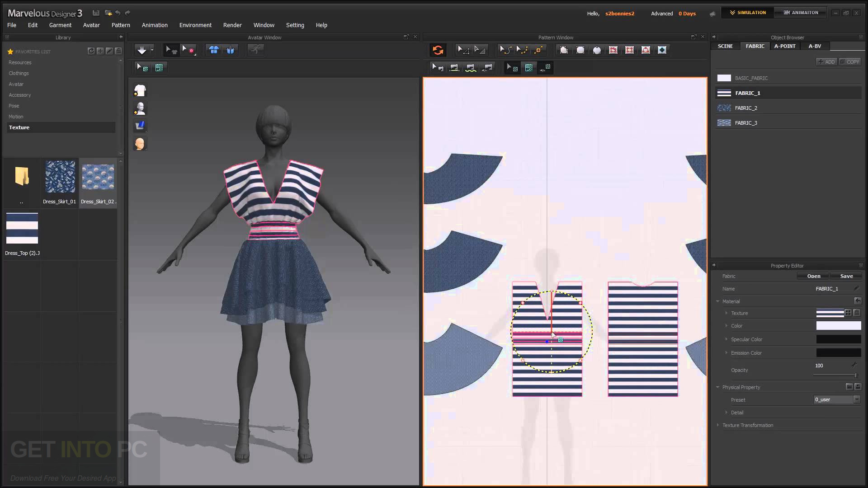
Task: Click the COPY fabric button
Action: coord(849,62)
